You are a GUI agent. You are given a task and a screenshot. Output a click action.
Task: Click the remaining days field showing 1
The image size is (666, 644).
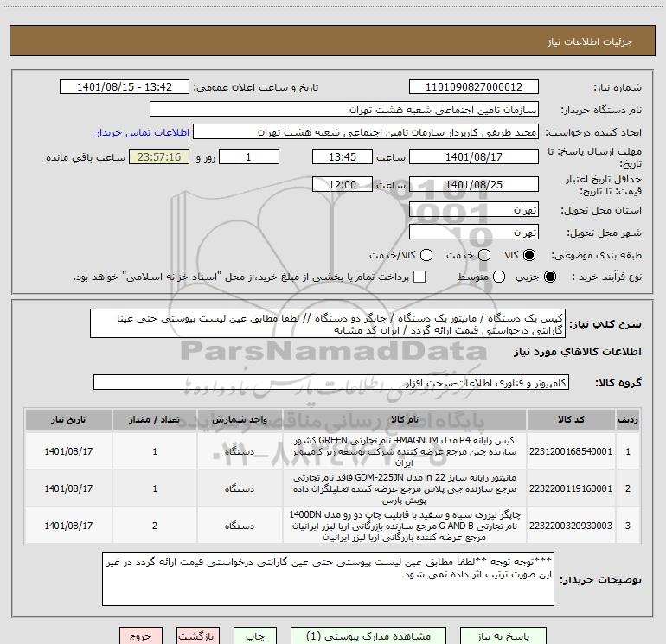click(249, 156)
